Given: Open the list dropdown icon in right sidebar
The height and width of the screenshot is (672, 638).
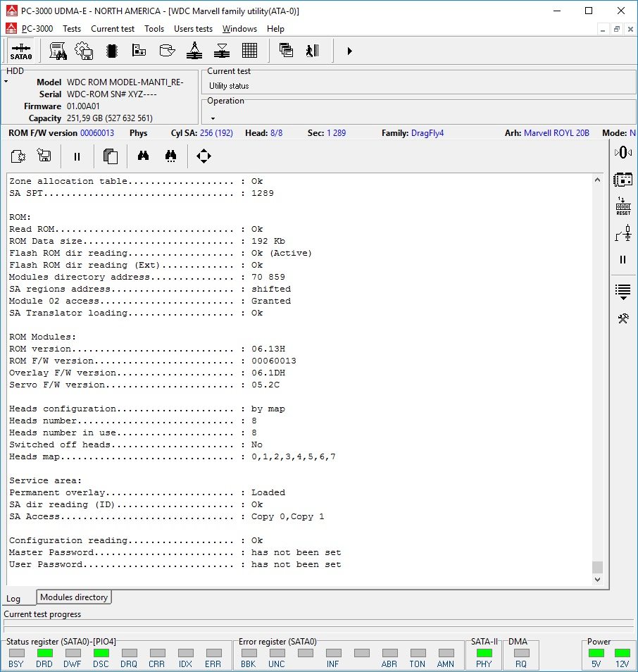Looking at the screenshot, I should coord(623,292).
